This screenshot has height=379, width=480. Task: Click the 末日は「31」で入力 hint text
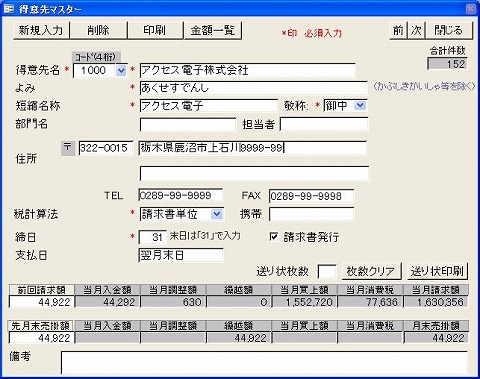[x=205, y=236]
